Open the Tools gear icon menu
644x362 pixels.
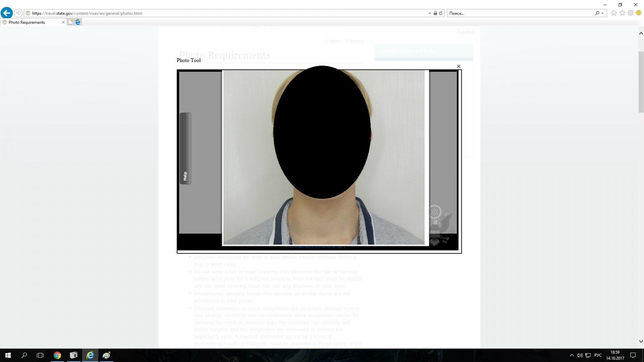(x=630, y=13)
